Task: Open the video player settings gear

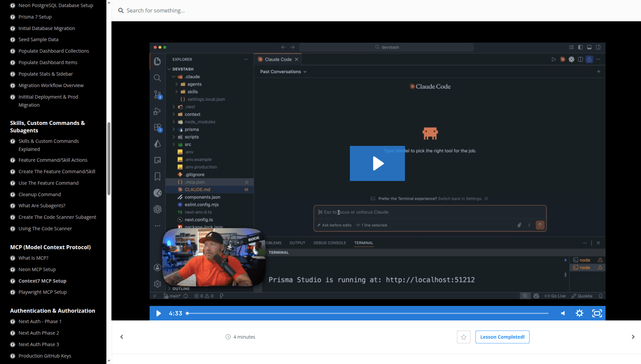Action: (580, 313)
